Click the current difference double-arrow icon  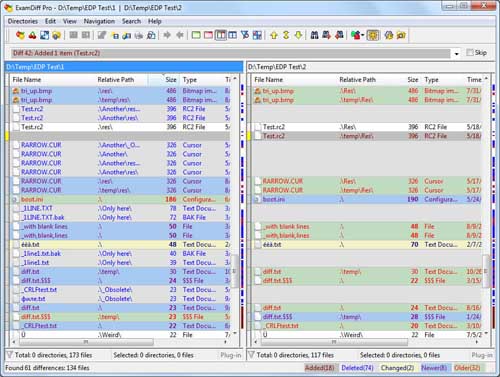[x=286, y=35]
